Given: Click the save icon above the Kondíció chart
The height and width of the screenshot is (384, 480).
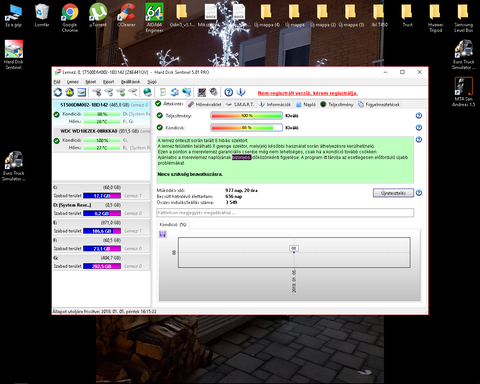Looking at the screenshot, I should pos(163,235).
